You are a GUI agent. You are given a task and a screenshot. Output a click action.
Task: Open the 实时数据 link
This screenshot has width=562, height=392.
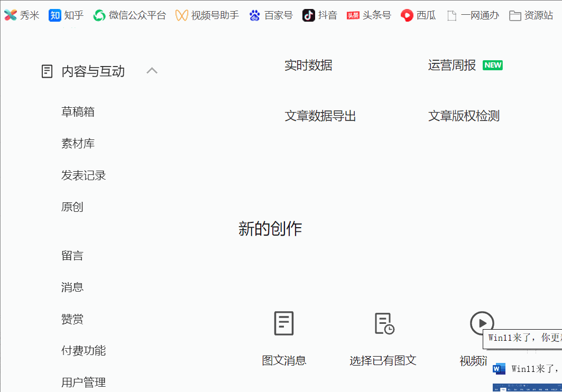tap(309, 65)
